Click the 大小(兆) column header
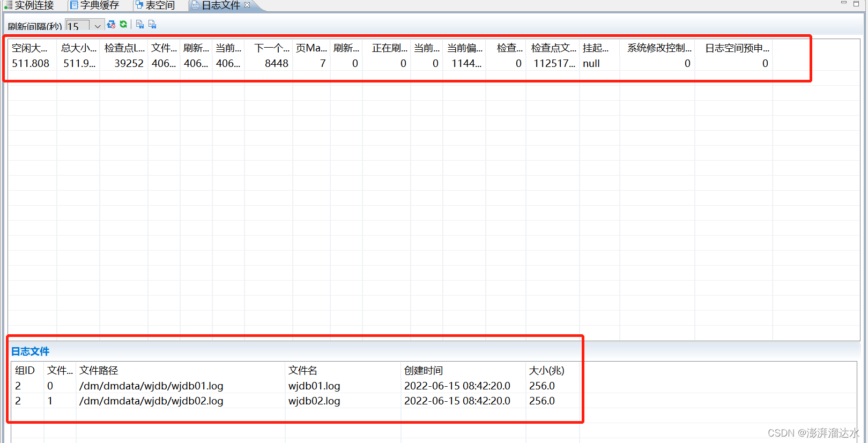The image size is (868, 443). pos(546,371)
